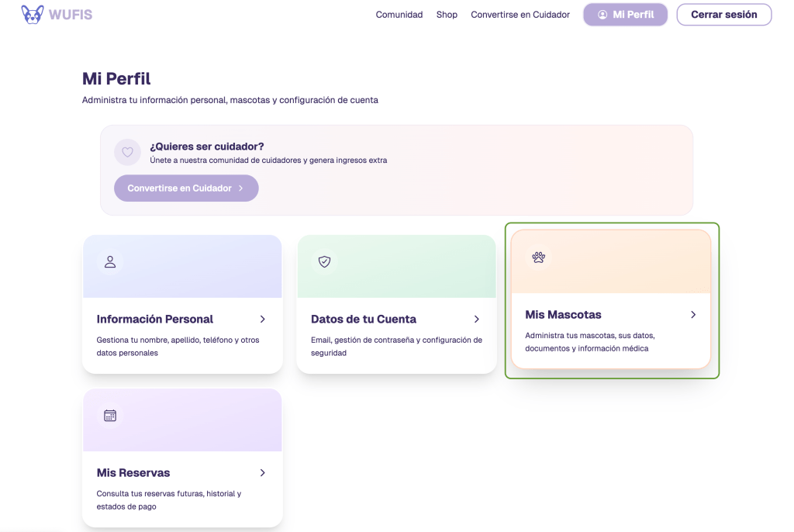The width and height of the screenshot is (794, 532).
Task: Click the calendar icon on Mis Reservas card
Action: [x=110, y=416]
